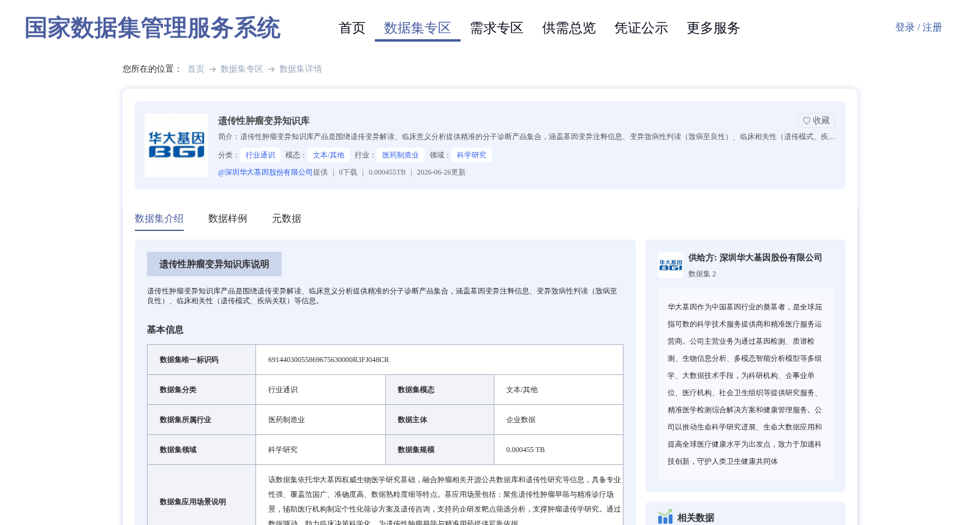This screenshot has height=525, width=980.
Task: Click the 文本/其他 modality tag
Action: click(328, 155)
